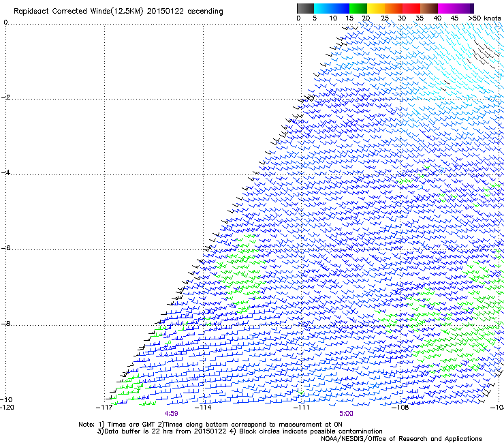Click the longitude axis label '-120'

[7, 408]
